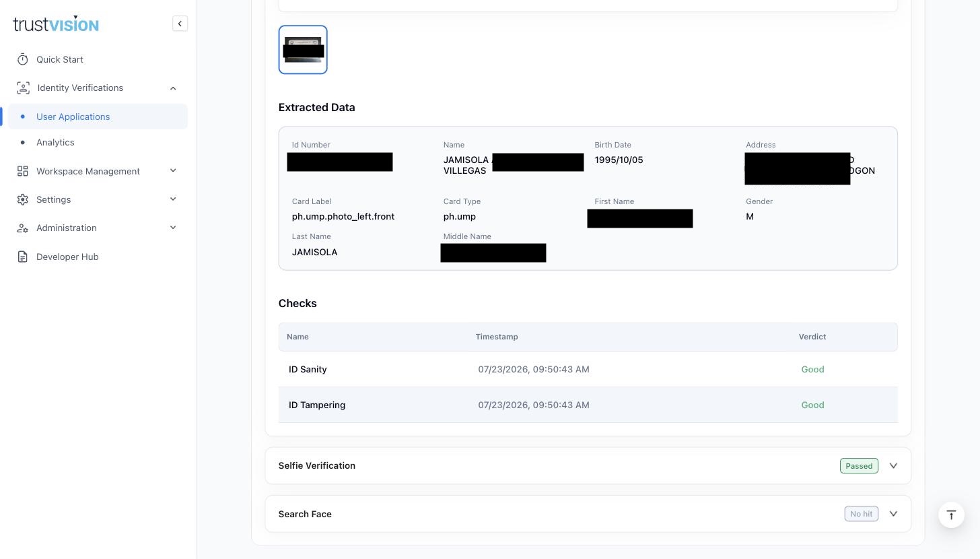The height and width of the screenshot is (559, 980).
Task: Click the No hit status badge
Action: pos(862,514)
